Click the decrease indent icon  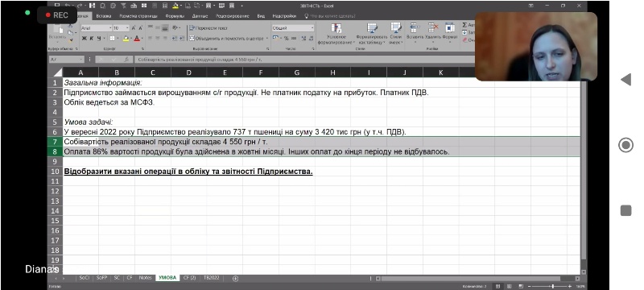tap(174, 38)
